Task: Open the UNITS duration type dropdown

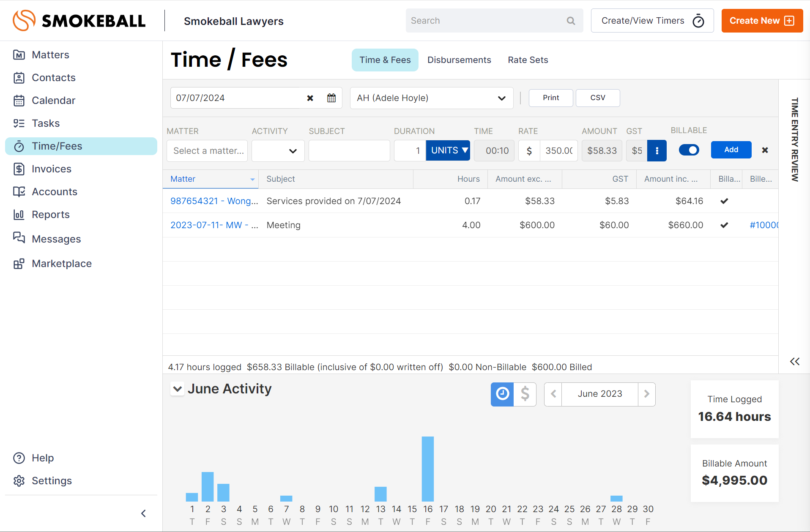Action: click(x=448, y=150)
